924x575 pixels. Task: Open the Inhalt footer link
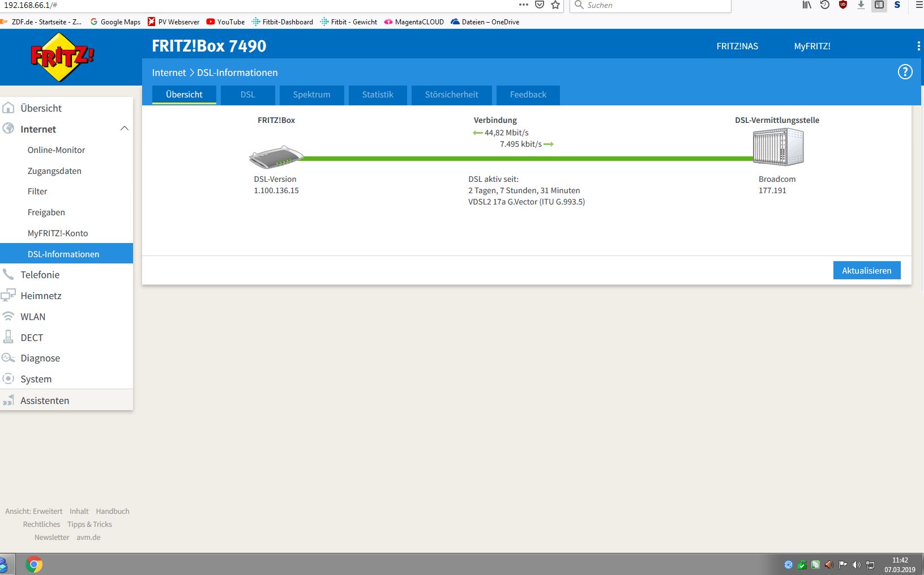pyautogui.click(x=79, y=511)
